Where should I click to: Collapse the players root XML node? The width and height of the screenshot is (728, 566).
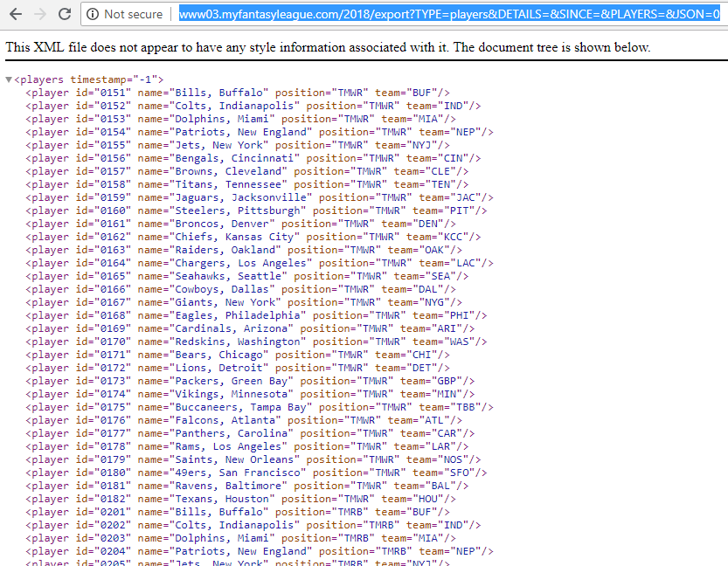[x=9, y=79]
